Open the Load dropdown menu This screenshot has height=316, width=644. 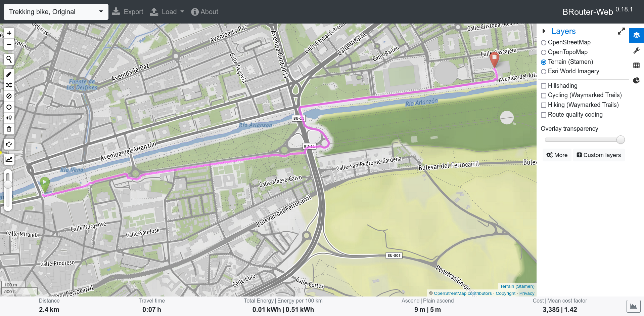click(x=167, y=12)
